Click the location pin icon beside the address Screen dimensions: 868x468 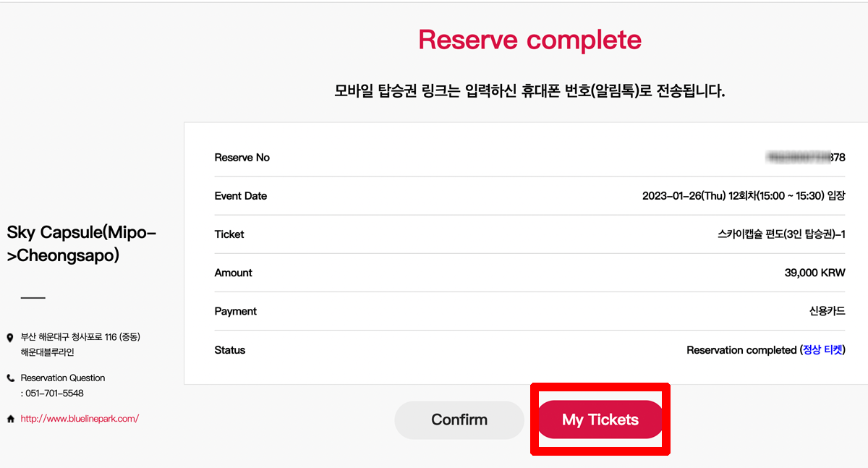tap(10, 338)
